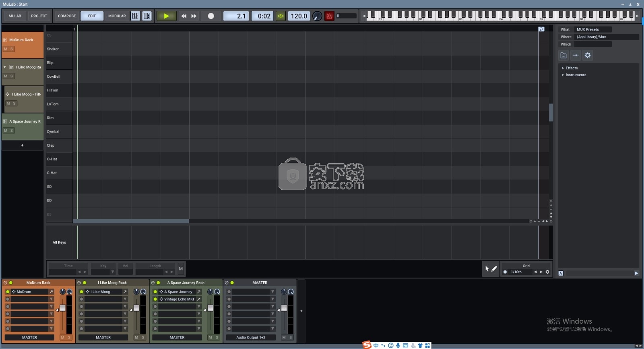
Task: Open the browser folder icon
Action: point(563,55)
